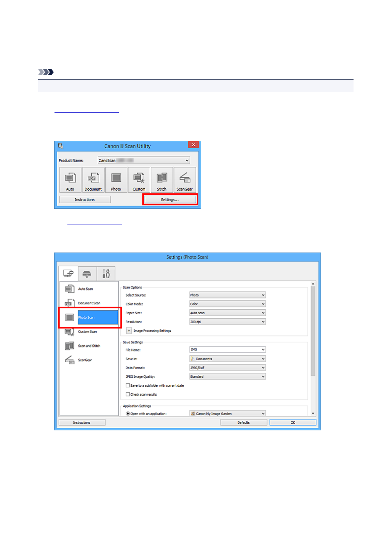The height and width of the screenshot is (554, 392).
Task: Open the scanning from operation panel tab
Action: tap(87, 274)
